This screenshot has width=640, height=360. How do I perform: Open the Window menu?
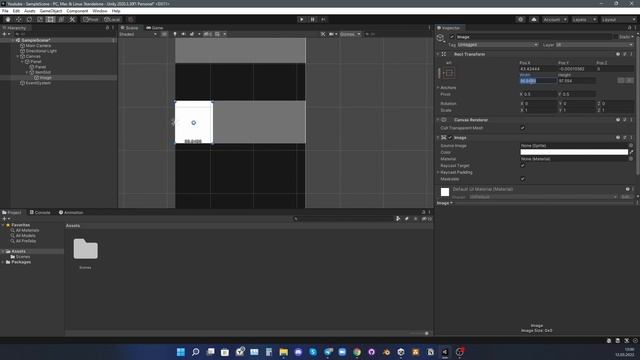pyautogui.click(x=100, y=11)
